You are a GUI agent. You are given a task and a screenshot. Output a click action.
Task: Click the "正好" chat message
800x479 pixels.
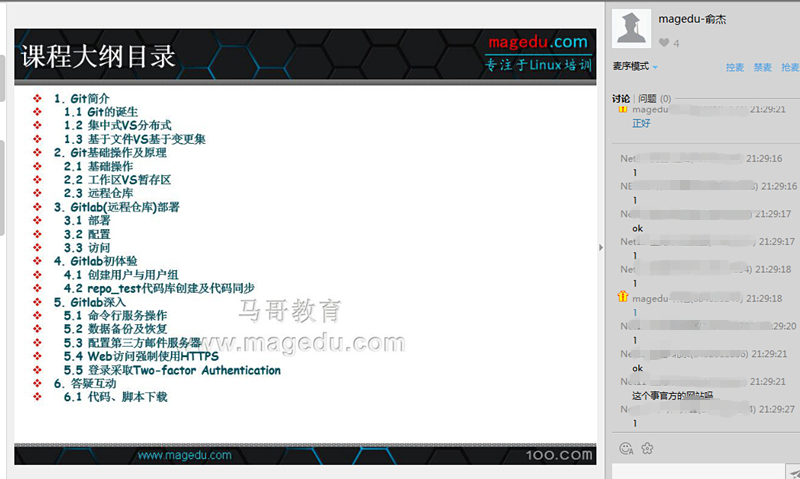[x=641, y=123]
